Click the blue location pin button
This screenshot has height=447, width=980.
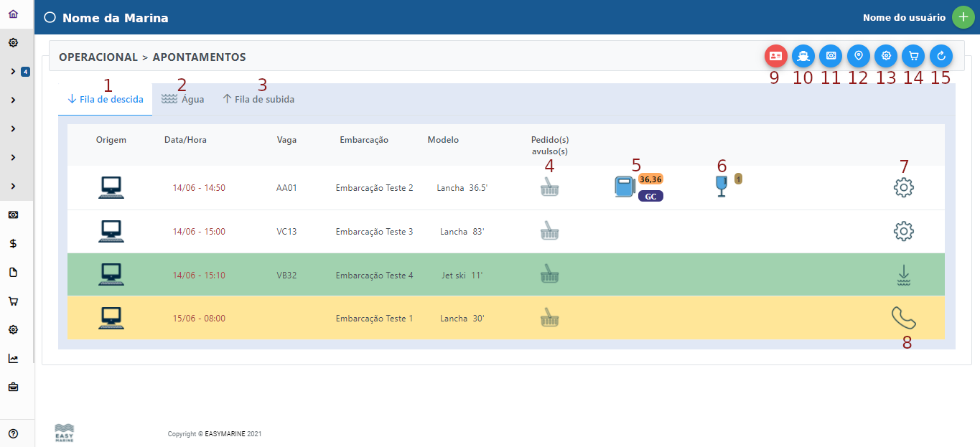[x=858, y=55]
